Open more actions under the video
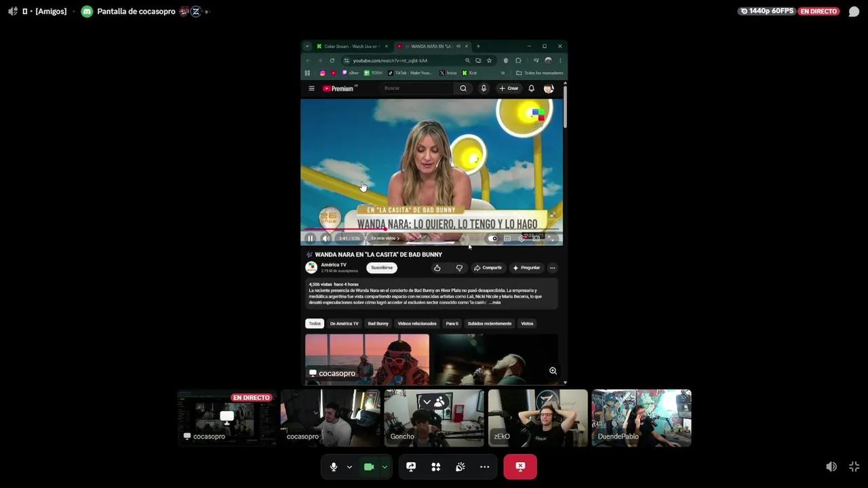The height and width of the screenshot is (488, 868). [553, 268]
